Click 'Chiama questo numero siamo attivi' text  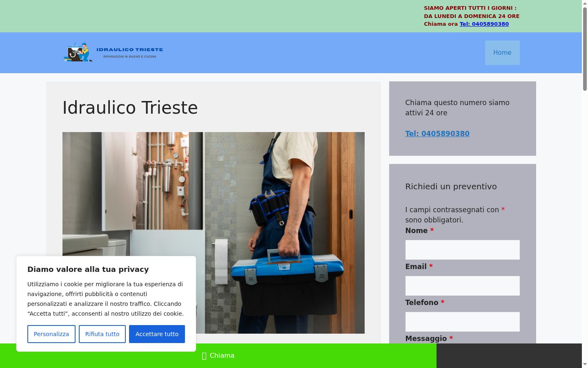pos(457,108)
